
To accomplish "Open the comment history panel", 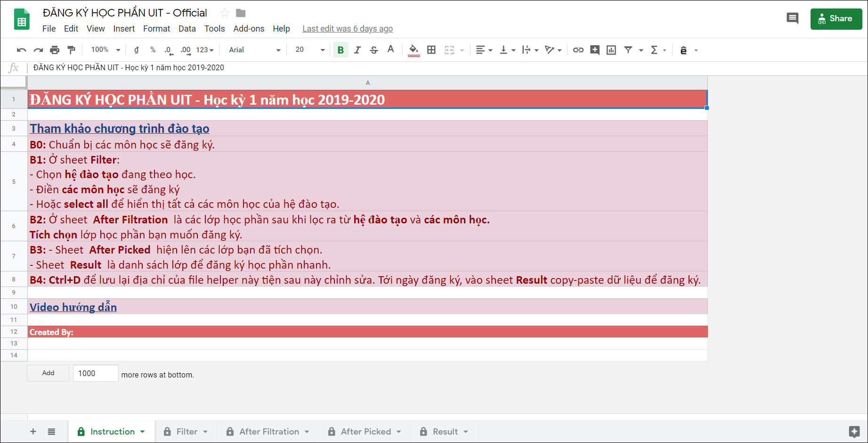I will [x=792, y=18].
